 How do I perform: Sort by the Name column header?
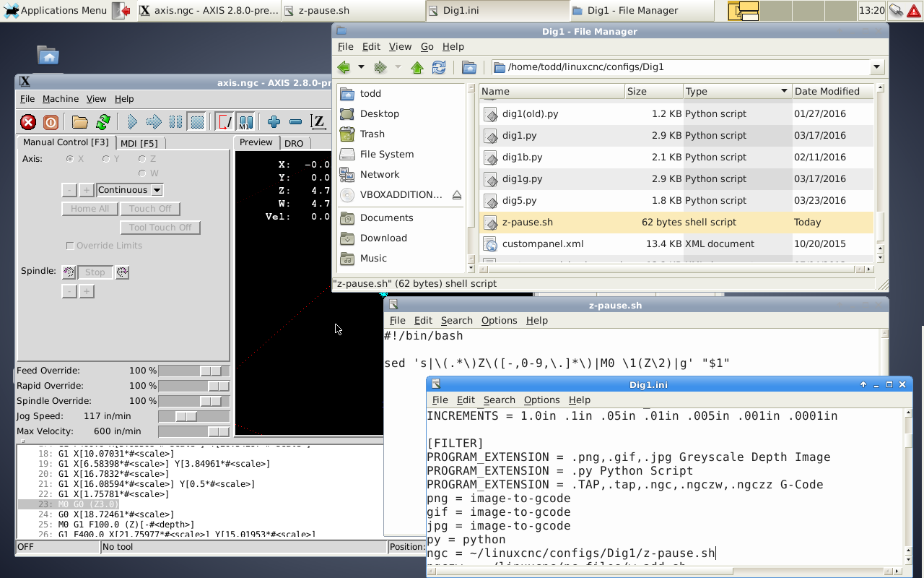point(552,91)
